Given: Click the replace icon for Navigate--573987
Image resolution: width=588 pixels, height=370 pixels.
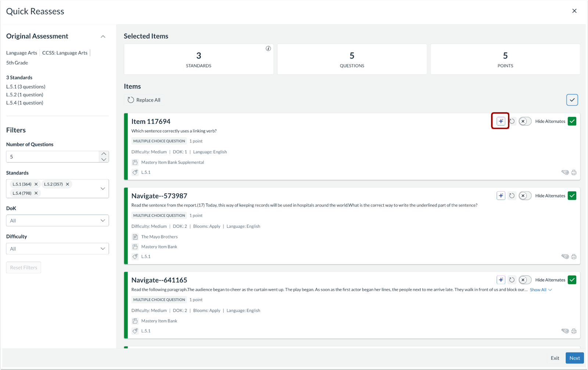Looking at the screenshot, I should click(x=512, y=196).
